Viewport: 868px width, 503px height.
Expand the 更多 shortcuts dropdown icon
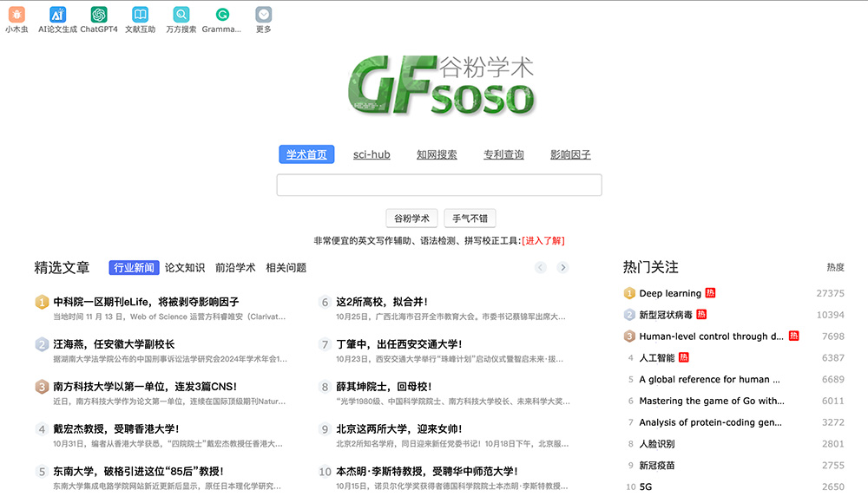tap(264, 15)
